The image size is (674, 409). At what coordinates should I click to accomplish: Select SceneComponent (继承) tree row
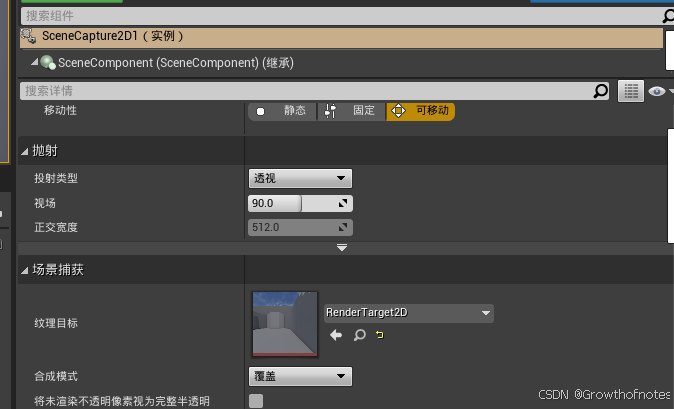point(341,63)
